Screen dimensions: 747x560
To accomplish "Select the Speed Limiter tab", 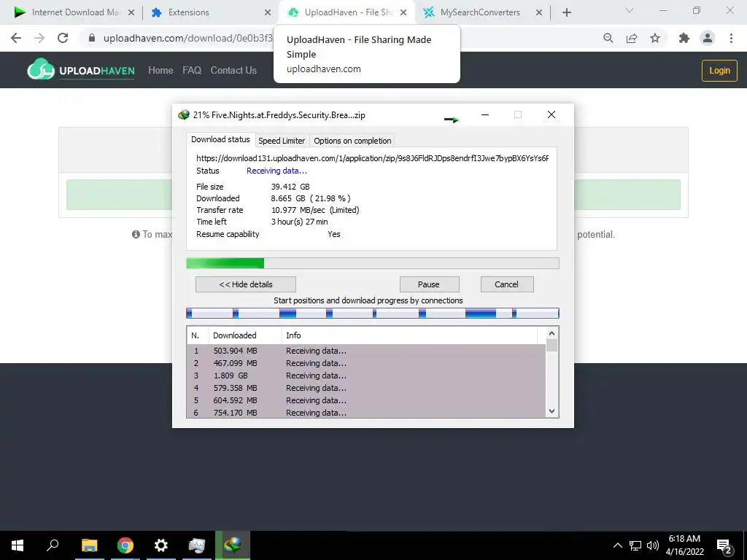I will click(x=282, y=141).
